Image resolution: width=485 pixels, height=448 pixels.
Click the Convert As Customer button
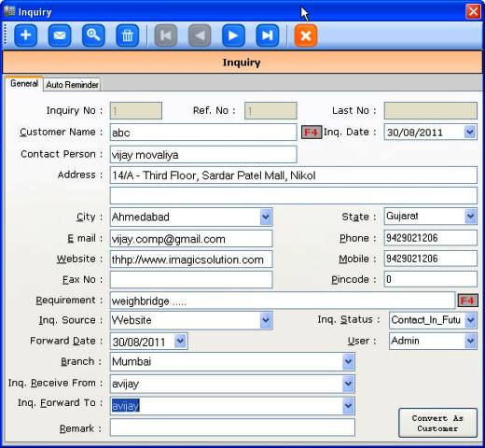click(x=437, y=423)
